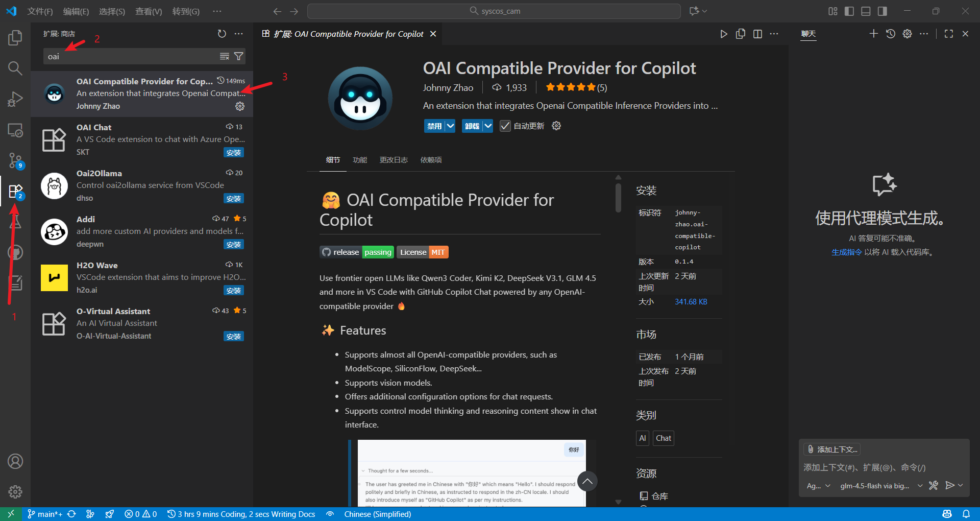Screen dimensions: 980x521
Task: Configure chat tools with the wrench icon
Action: (933, 485)
